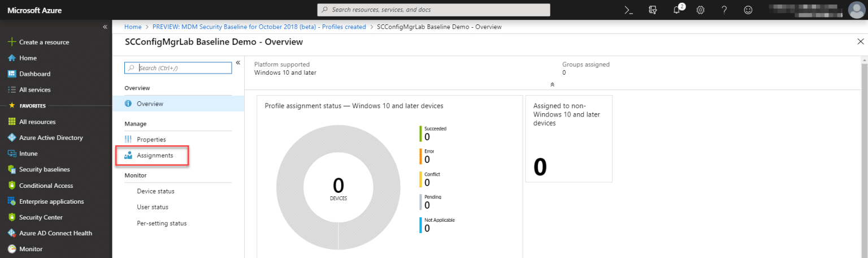Image resolution: width=868 pixels, height=258 pixels.
Task: Click the Error orange legend bar
Action: (x=421, y=156)
